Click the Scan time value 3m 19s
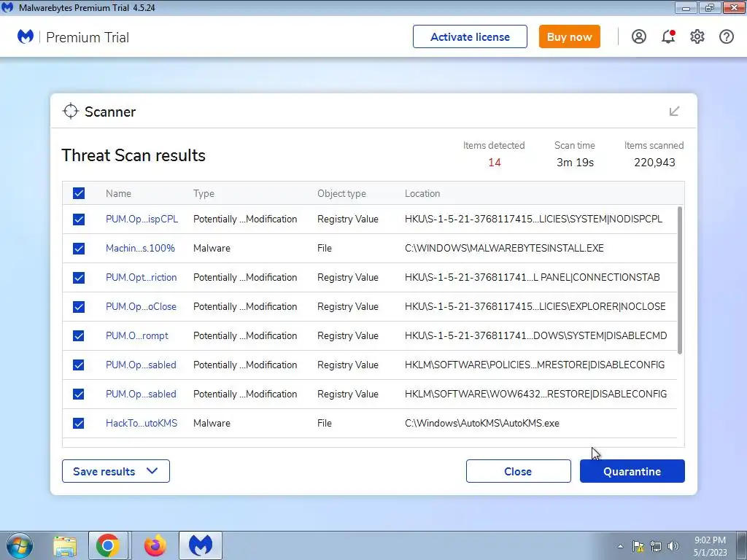This screenshot has width=747, height=560. (575, 163)
